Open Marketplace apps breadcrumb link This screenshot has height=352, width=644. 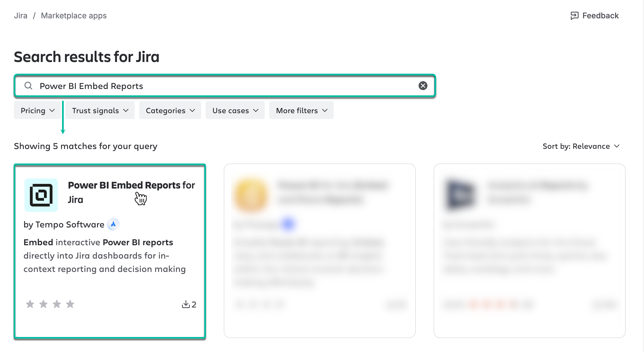(74, 16)
